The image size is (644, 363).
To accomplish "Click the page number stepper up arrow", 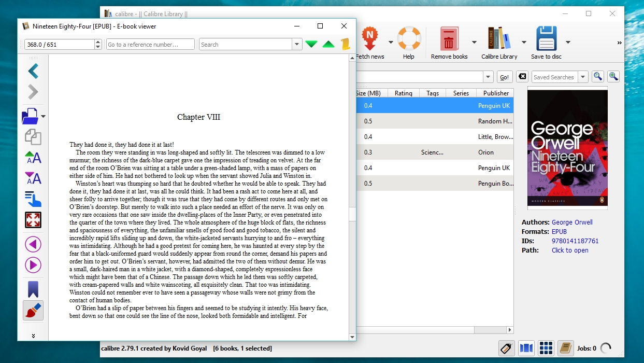I will coord(98,41).
